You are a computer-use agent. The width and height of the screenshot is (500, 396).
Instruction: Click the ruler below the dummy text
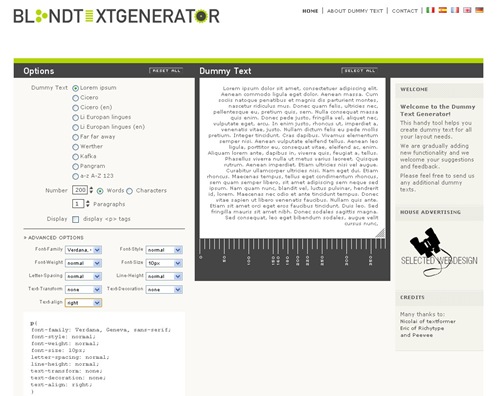(292, 252)
